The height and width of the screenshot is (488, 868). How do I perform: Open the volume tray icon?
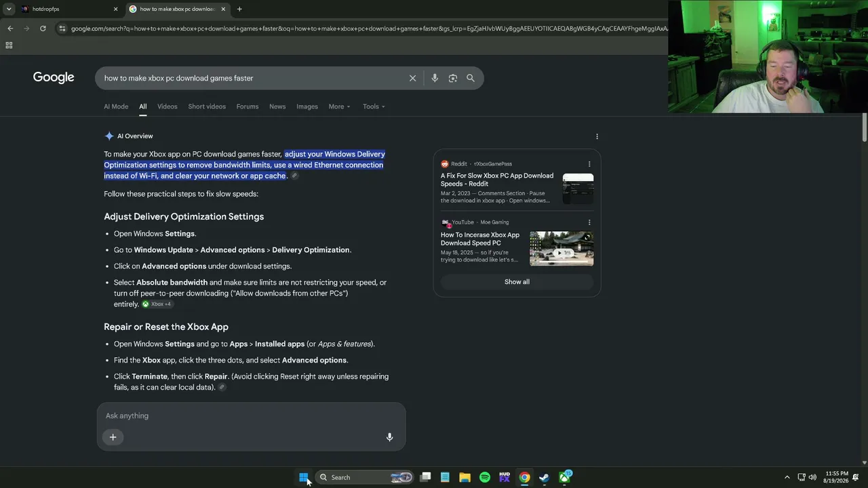pos(812,477)
